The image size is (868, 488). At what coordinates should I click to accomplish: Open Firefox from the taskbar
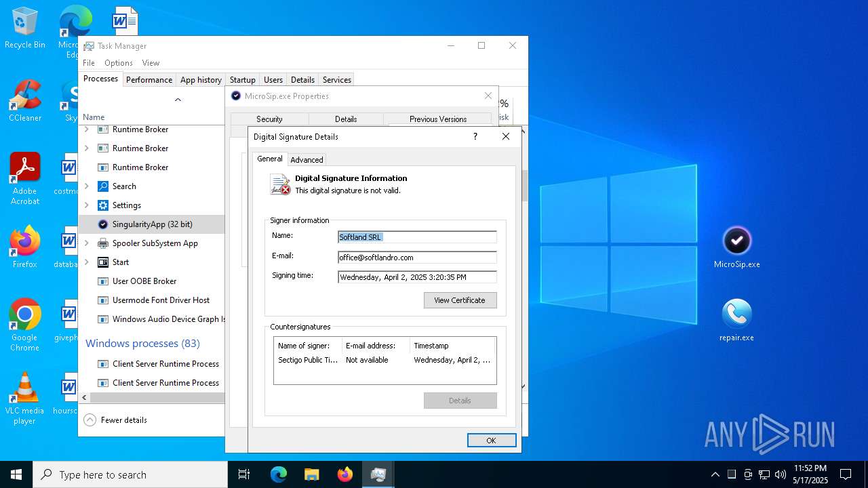tap(344, 474)
